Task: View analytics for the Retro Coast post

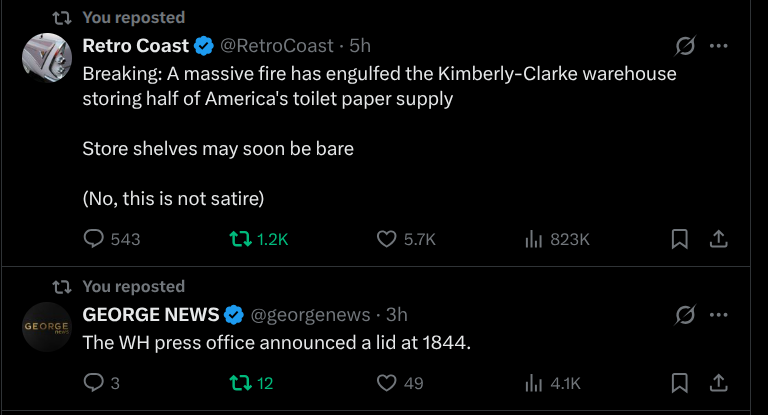Action: click(x=535, y=239)
